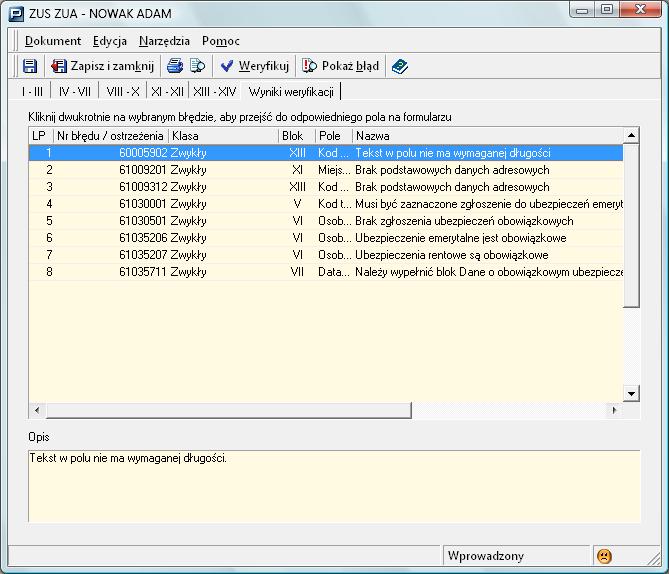669x574 pixels.
Task: Select error row 61035206
Action: (x=326, y=238)
